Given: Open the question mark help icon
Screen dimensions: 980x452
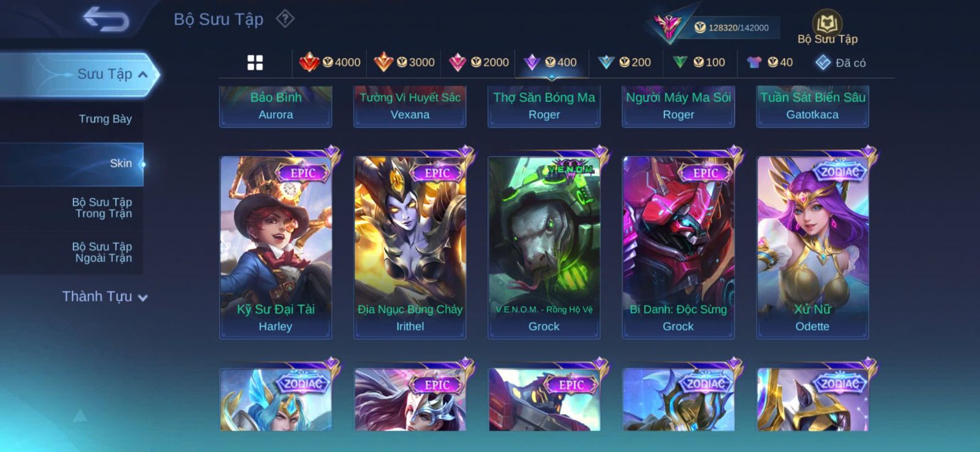Looking at the screenshot, I should point(285,19).
